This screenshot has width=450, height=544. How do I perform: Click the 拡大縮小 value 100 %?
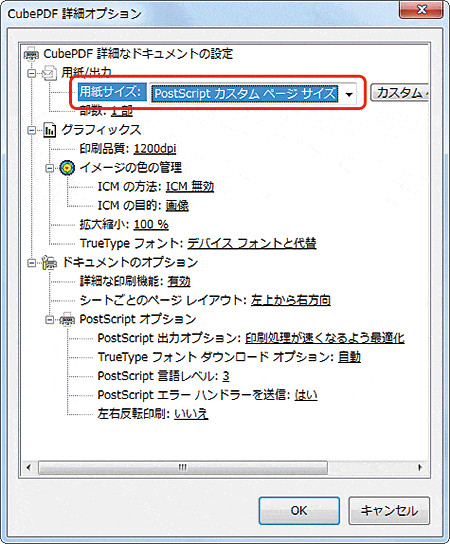[151, 224]
